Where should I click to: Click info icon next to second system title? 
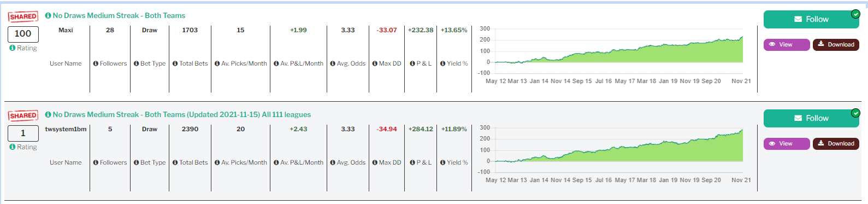pyautogui.click(x=48, y=115)
